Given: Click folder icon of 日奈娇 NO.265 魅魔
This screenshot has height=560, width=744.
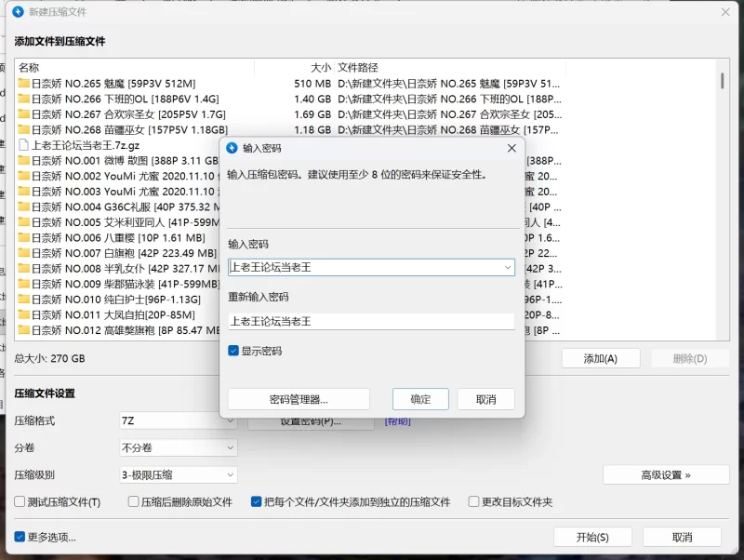Looking at the screenshot, I should click(x=24, y=84).
